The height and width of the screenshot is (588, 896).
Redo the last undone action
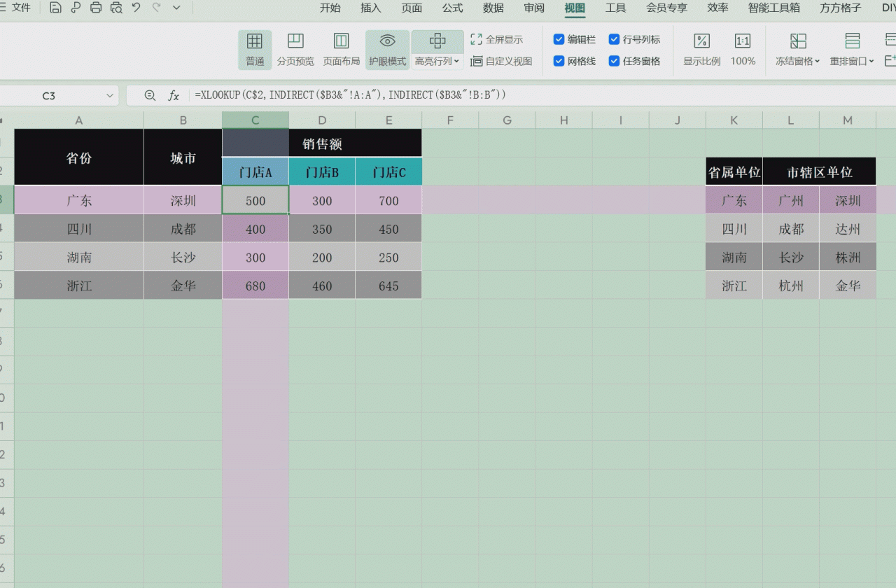[x=156, y=8]
